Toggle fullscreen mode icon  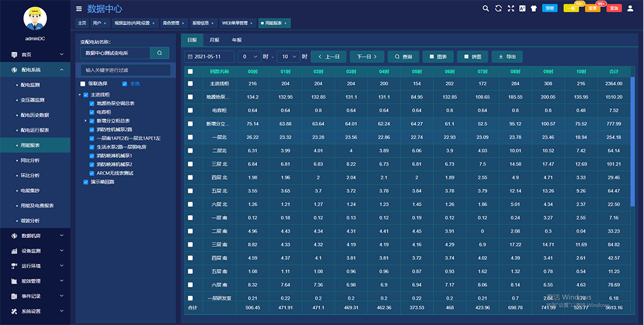(511, 8)
